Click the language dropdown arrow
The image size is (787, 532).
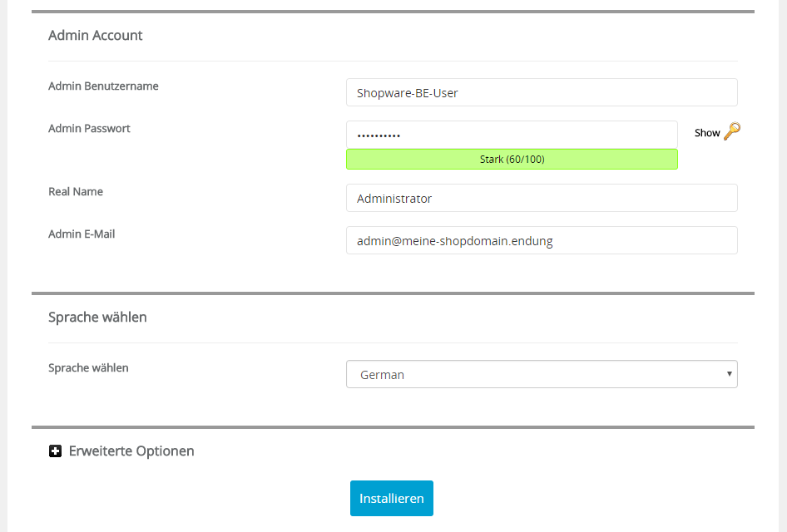pos(729,374)
